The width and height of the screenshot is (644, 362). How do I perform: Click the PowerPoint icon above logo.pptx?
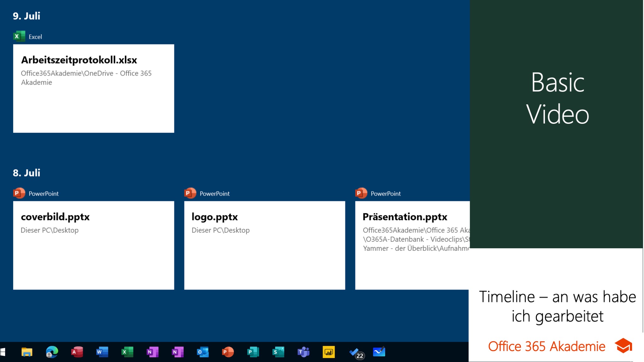pos(190,193)
